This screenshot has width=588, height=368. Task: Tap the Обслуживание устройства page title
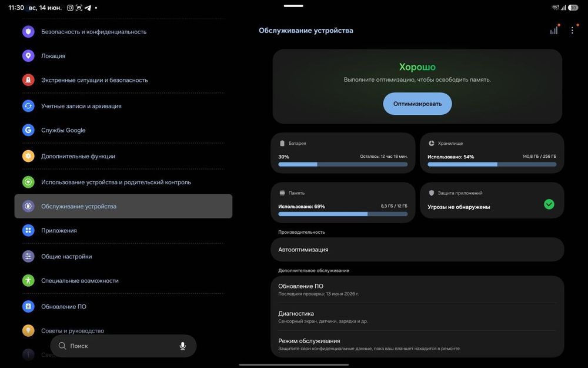pyautogui.click(x=306, y=31)
